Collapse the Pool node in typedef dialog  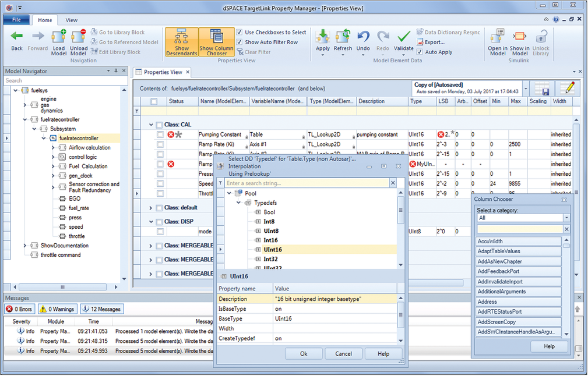[x=229, y=193]
